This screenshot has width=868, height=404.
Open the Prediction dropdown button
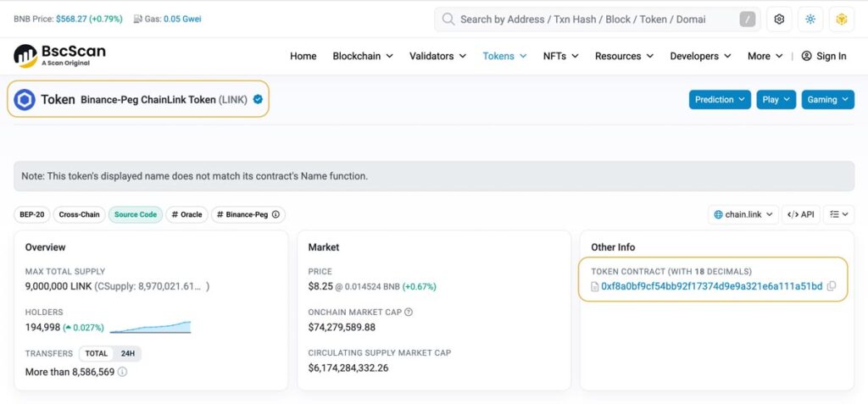(720, 100)
